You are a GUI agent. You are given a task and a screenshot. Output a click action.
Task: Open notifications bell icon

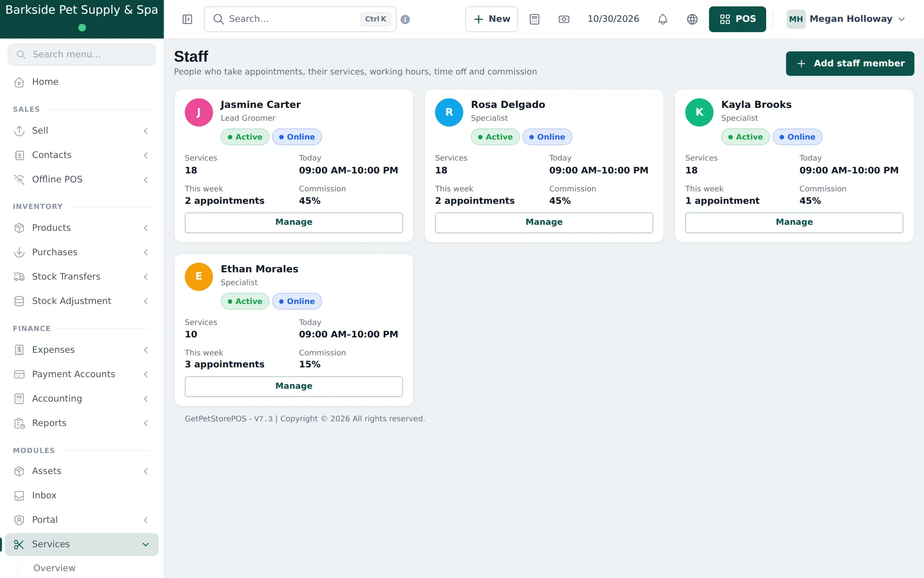[663, 19]
